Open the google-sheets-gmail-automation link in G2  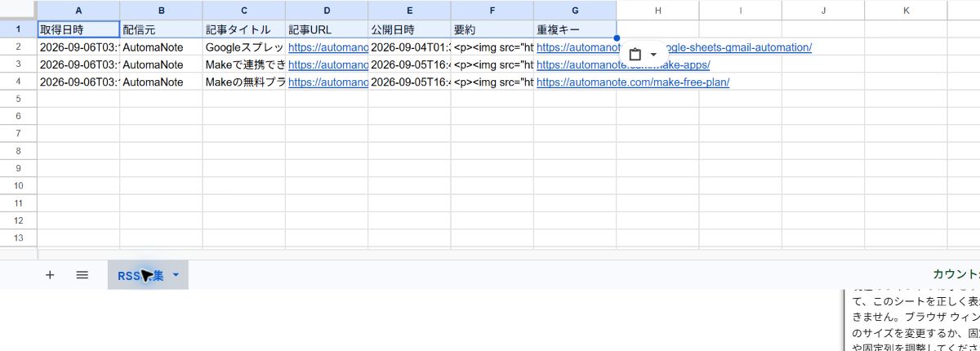(674, 47)
